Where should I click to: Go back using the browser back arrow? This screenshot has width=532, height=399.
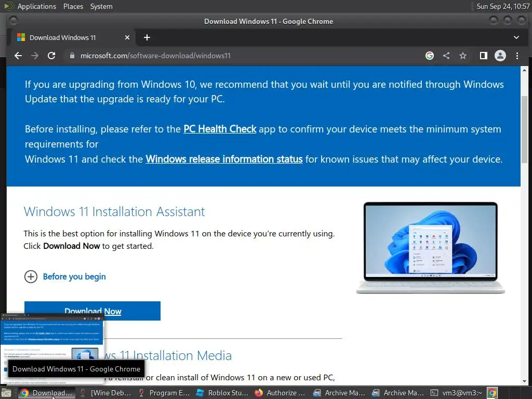pos(18,56)
